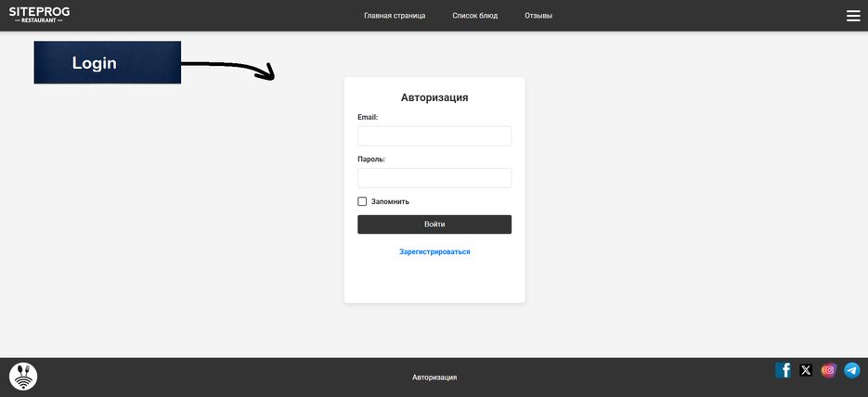This screenshot has width=868, height=397.
Task: Go to Главная страница
Action: click(x=395, y=16)
